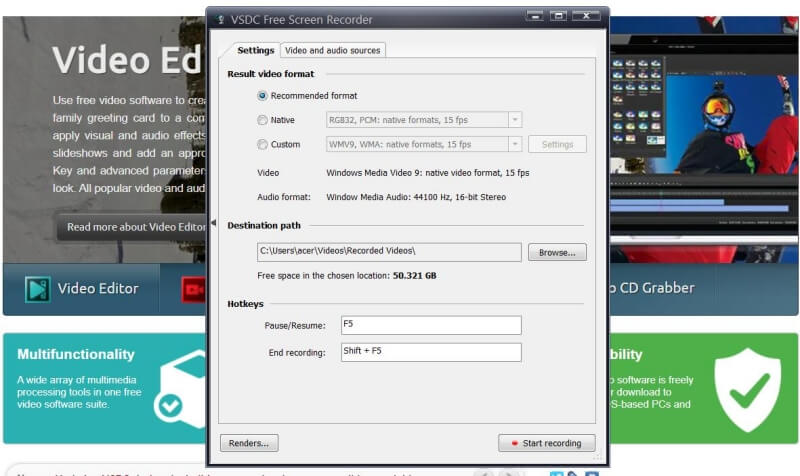Click the VSDC app icon in title bar
The height and width of the screenshot is (476, 800).
click(221, 16)
